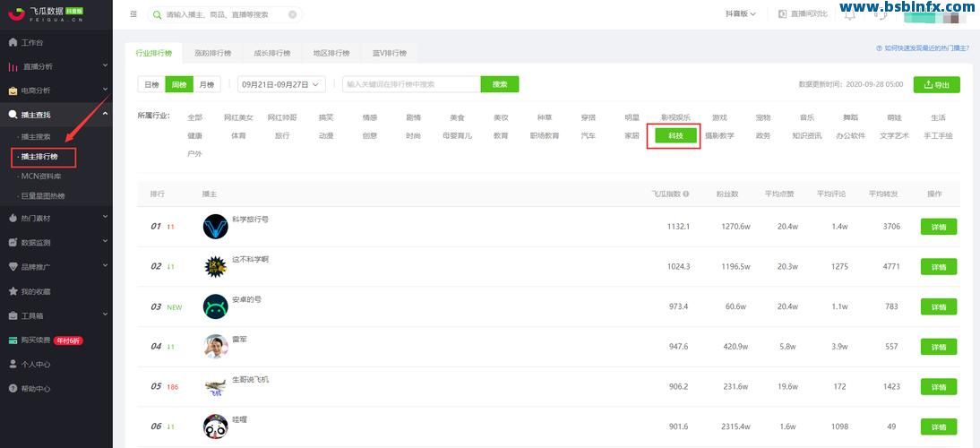The image size is (980, 448).
Task: Click the info icon beside 飞瓜指数
Action: pos(685,194)
